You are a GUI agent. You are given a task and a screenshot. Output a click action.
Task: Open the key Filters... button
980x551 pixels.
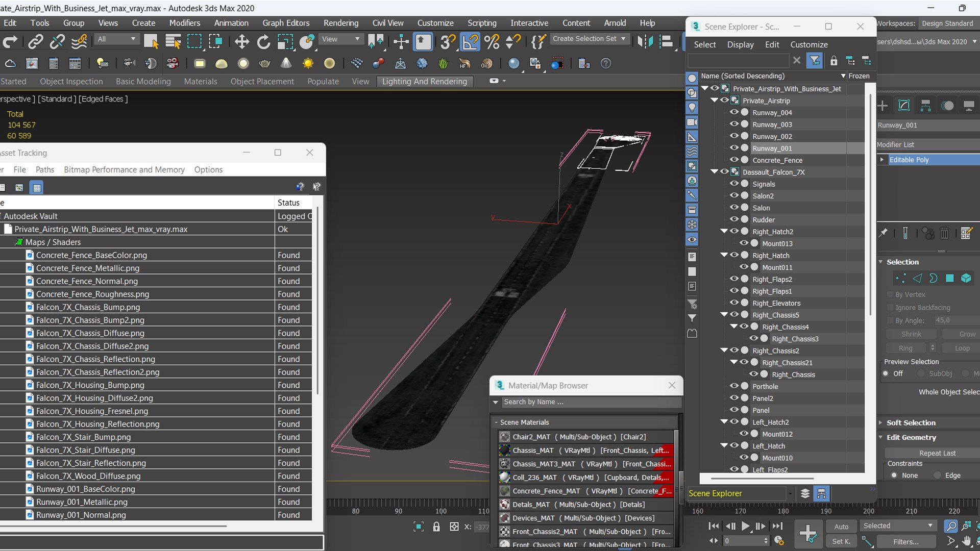tap(905, 542)
